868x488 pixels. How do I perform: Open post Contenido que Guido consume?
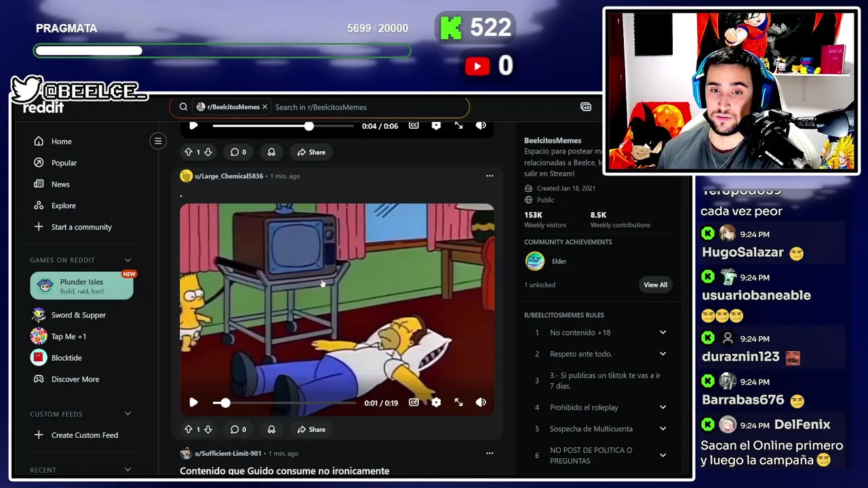coord(285,471)
